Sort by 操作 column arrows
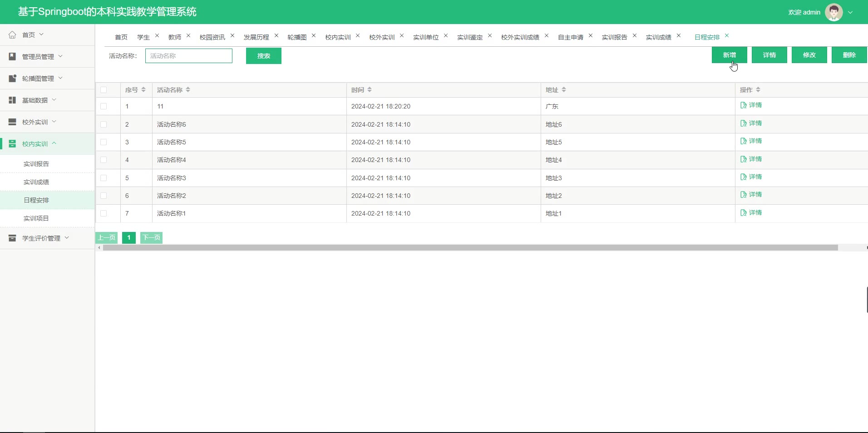Screen dimensions: 868x433 [x=758, y=90]
